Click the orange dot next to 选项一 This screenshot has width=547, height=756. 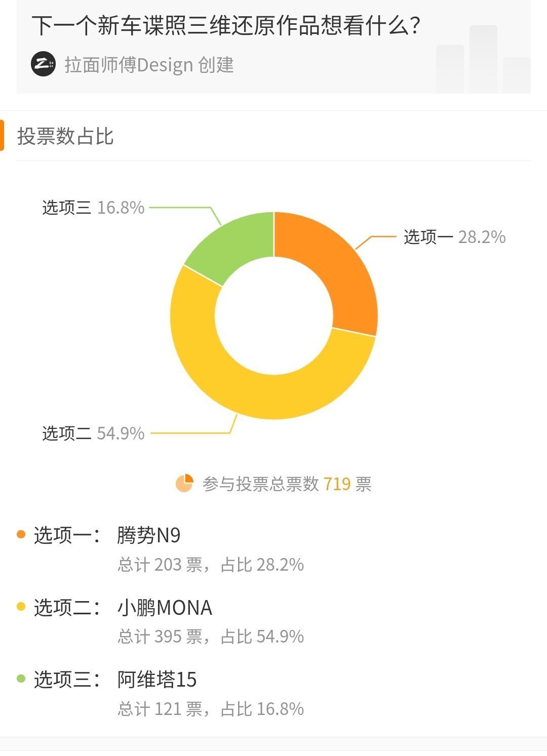[21, 535]
